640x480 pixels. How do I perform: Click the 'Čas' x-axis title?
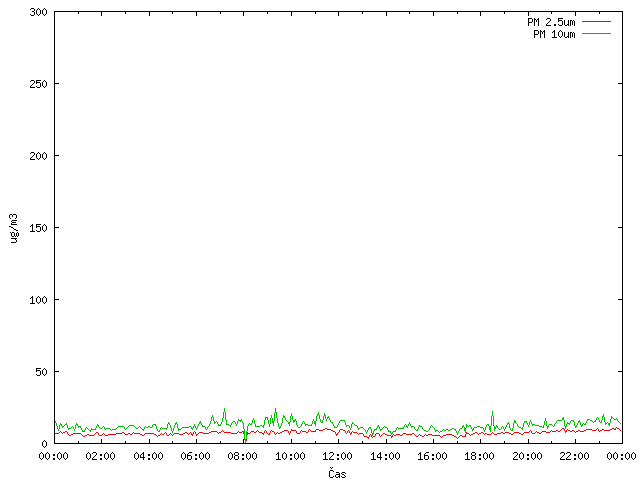pos(337,473)
